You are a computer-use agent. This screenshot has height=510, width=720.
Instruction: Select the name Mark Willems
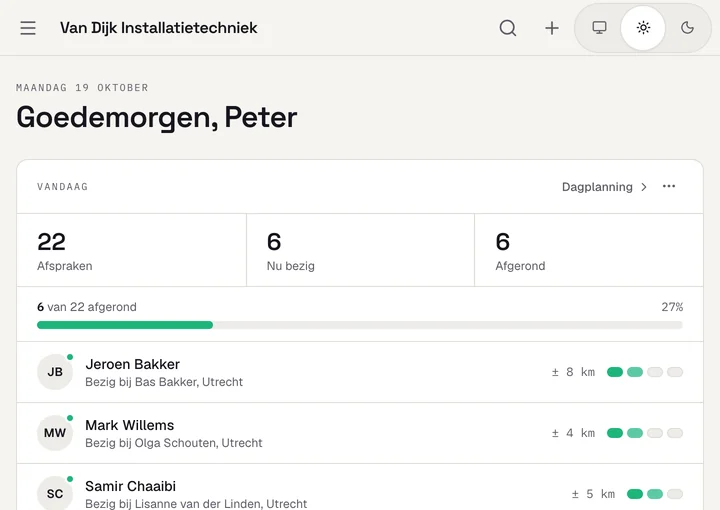pos(129,425)
